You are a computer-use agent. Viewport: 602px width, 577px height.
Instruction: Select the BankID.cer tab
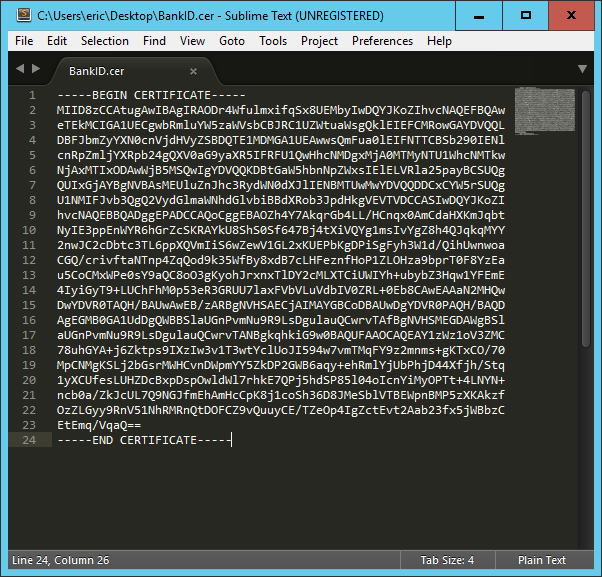click(x=97, y=71)
